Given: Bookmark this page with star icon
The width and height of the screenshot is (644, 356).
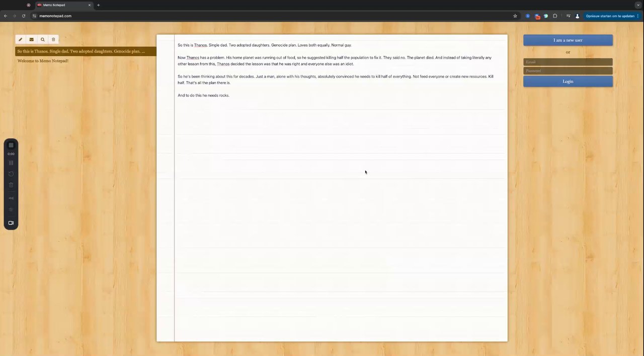Looking at the screenshot, I should tap(515, 16).
